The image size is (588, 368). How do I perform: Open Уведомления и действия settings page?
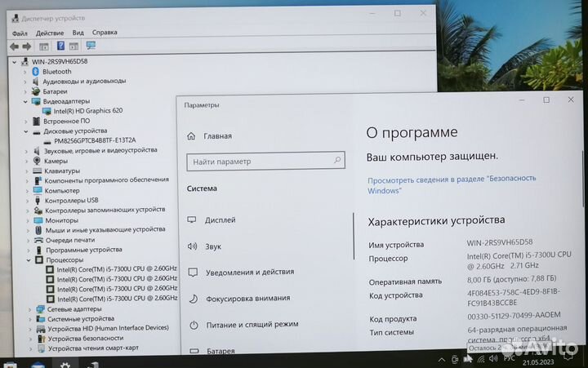(249, 272)
